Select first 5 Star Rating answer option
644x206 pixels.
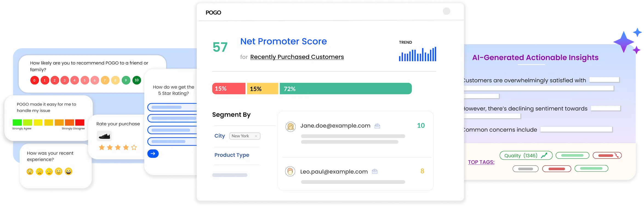[172, 107]
